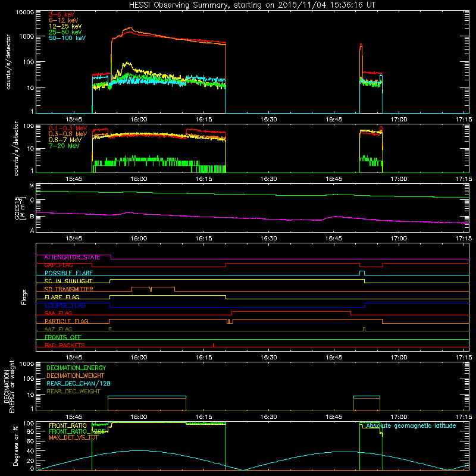Click the 15:45 tick under the GOES plot
Screen dimensions: 476x476
point(74,239)
